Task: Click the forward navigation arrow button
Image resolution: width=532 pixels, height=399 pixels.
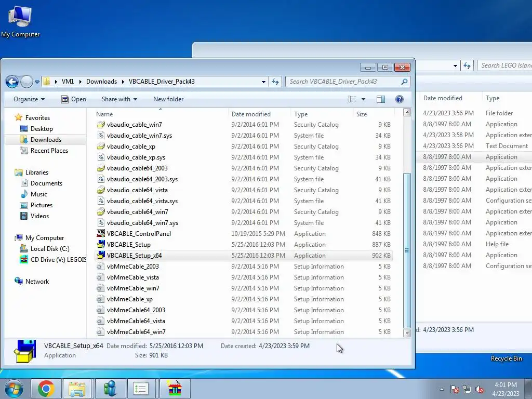Action: [x=26, y=82]
